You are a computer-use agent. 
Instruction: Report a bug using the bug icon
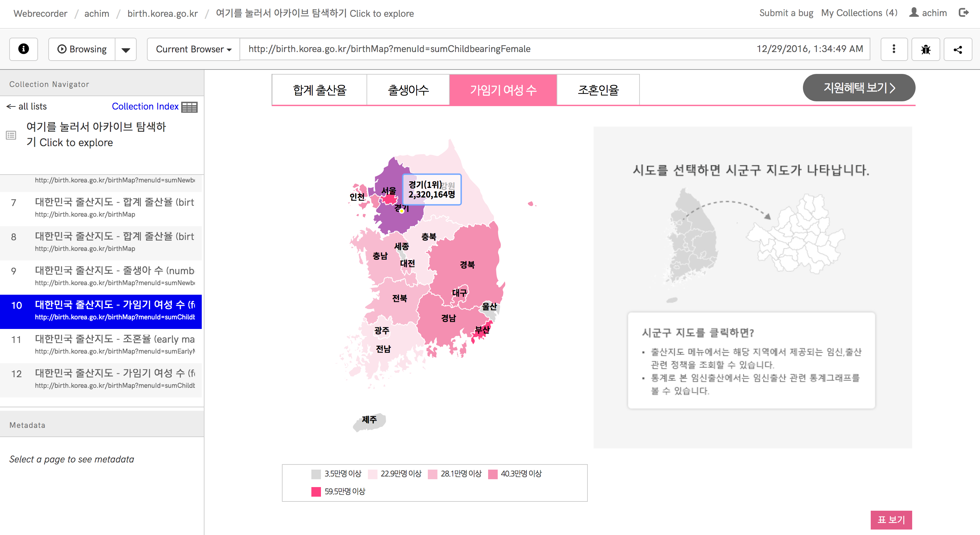(x=926, y=49)
